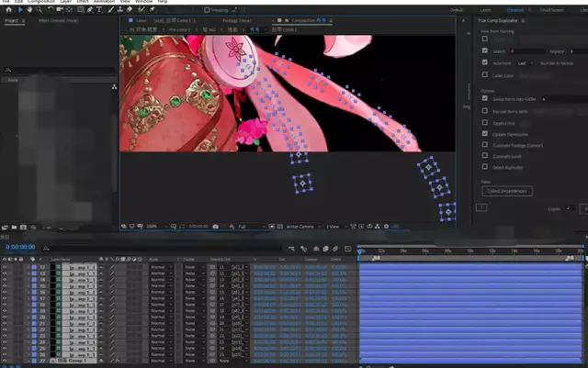This screenshot has height=368, width=588.
Task: Enable the Duplicate Solids checkbox
Action: [x=485, y=155]
